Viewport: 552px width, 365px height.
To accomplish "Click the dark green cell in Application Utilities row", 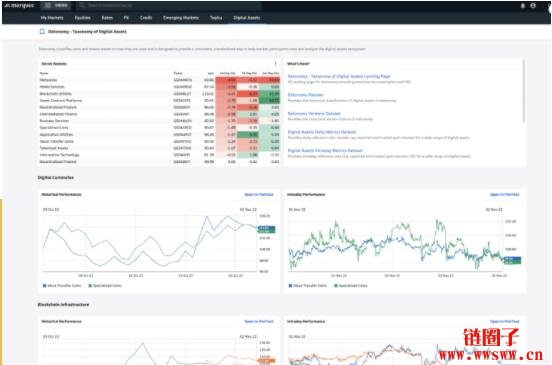I will (x=248, y=134).
